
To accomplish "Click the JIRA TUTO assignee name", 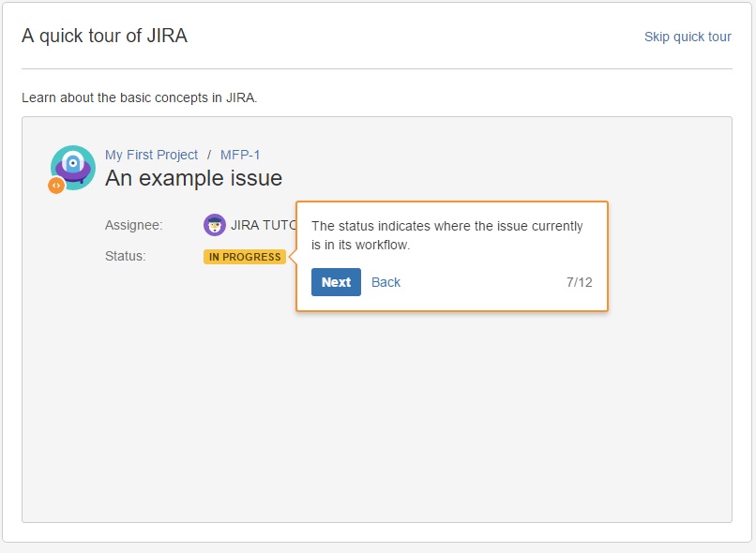I will [x=264, y=225].
